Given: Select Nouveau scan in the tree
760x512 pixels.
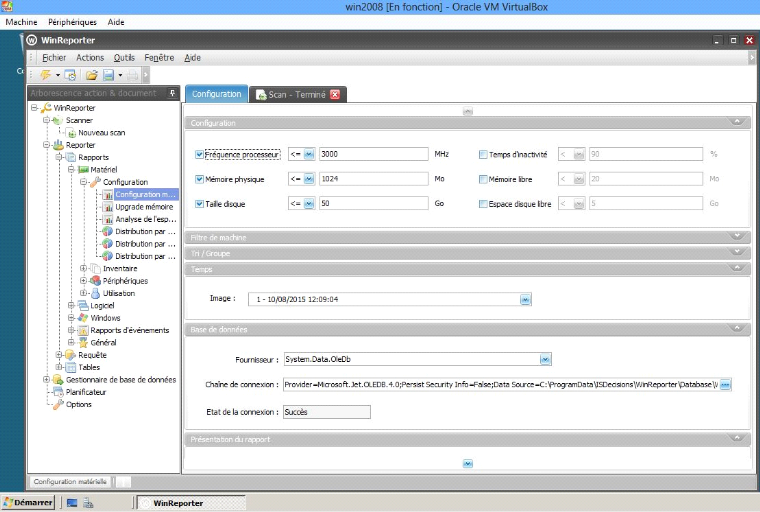Looking at the screenshot, I should 101,132.
